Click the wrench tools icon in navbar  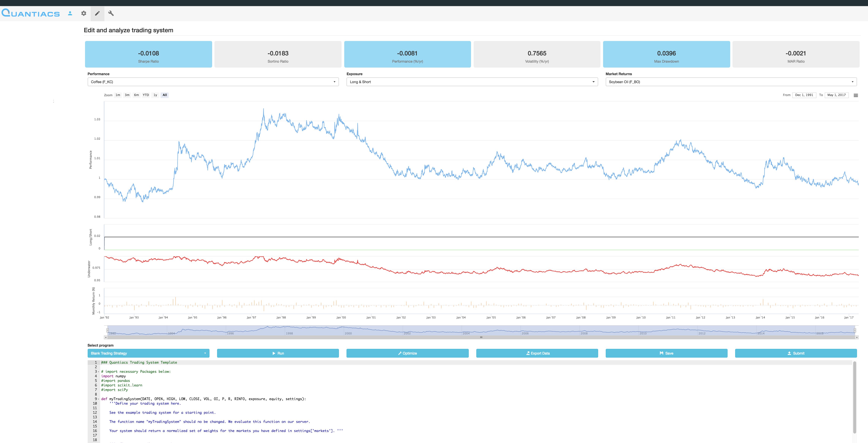111,13
